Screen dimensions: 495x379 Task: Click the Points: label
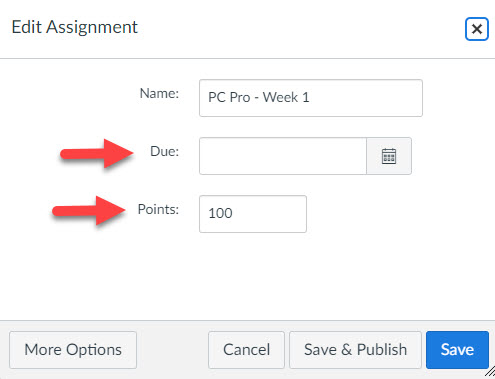(x=158, y=209)
